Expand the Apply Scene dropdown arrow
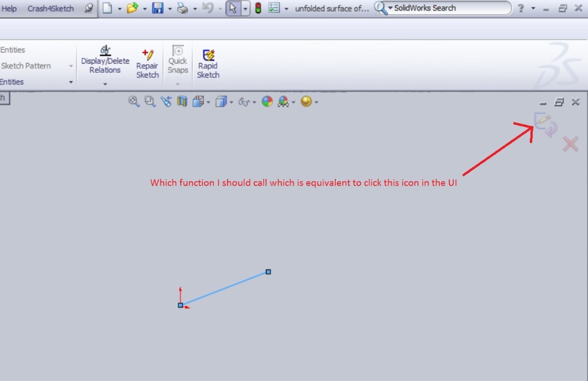This screenshot has width=588, height=381. pos(293,102)
